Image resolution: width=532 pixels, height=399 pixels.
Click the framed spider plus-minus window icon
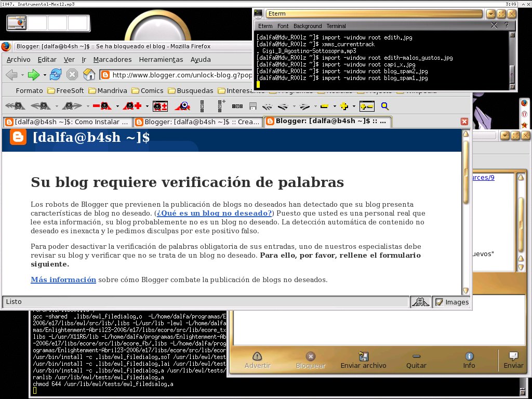click(x=160, y=106)
